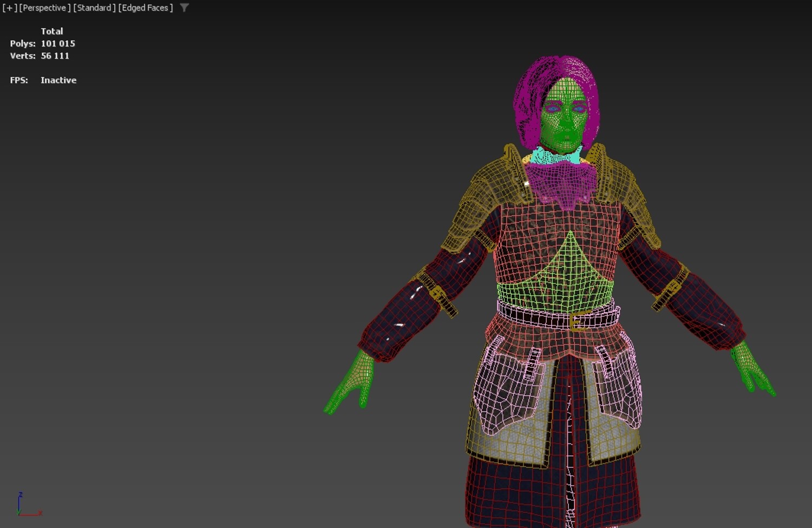
Task: Click the 'Polys:' statistics label
Action: [23, 43]
